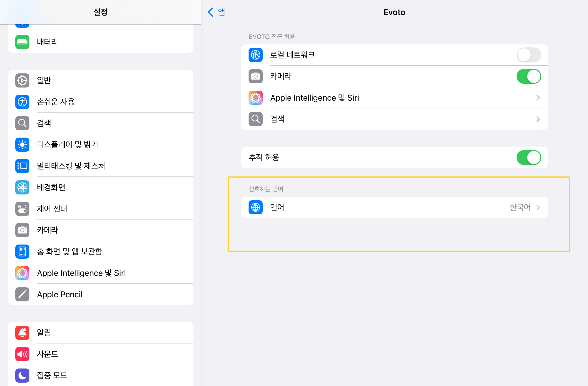Tap the Evoto panel 검색 magnifier icon
This screenshot has width=588, height=386.
pyautogui.click(x=255, y=119)
